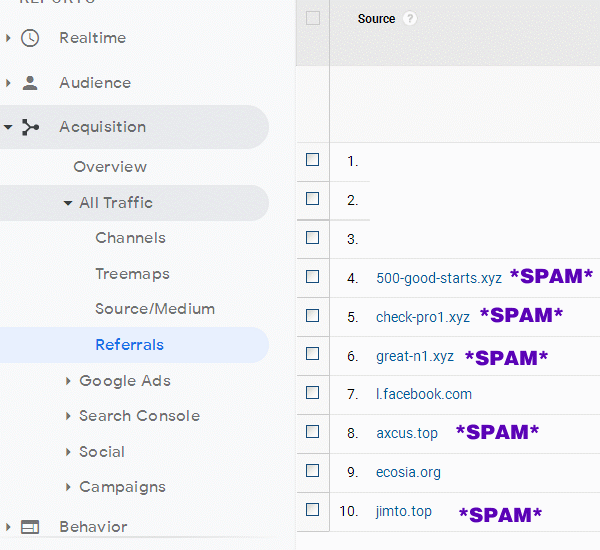The image size is (600, 550).
Task: Open Acquisition Overview page
Action: click(110, 167)
